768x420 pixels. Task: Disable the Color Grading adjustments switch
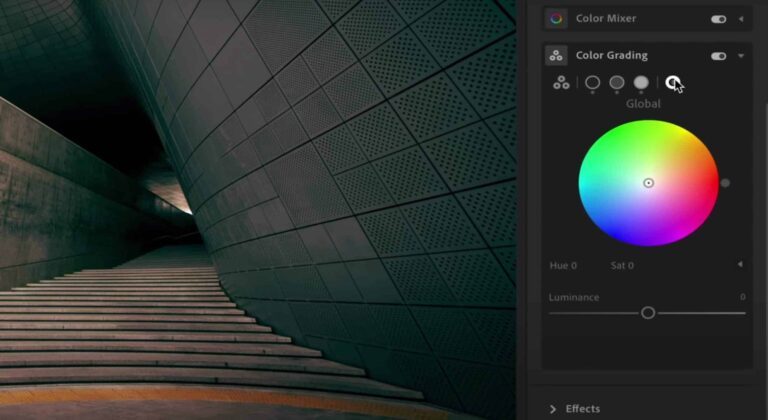tap(718, 56)
